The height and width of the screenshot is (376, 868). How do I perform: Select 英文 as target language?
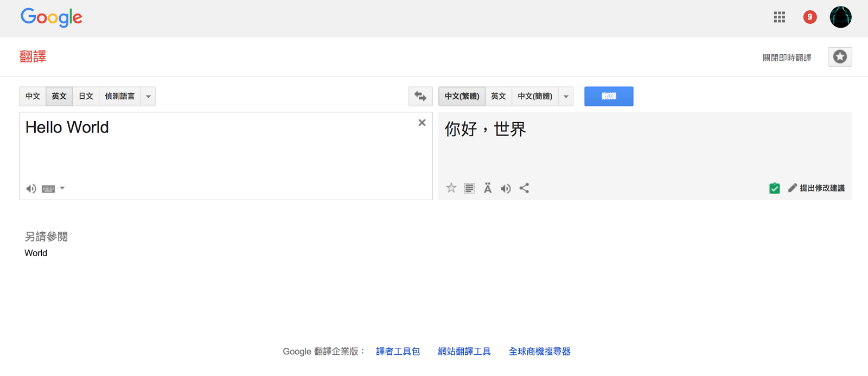(x=499, y=97)
